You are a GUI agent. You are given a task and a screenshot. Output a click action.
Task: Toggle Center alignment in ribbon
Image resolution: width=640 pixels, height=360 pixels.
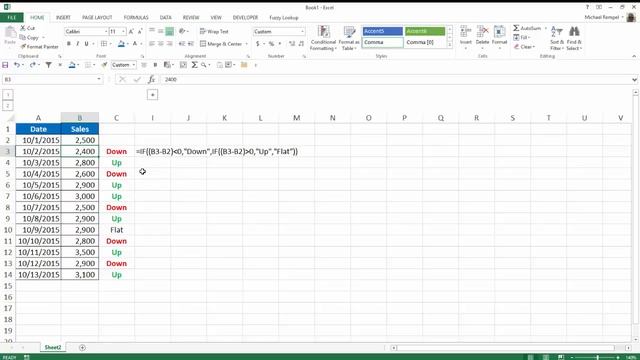[161, 44]
